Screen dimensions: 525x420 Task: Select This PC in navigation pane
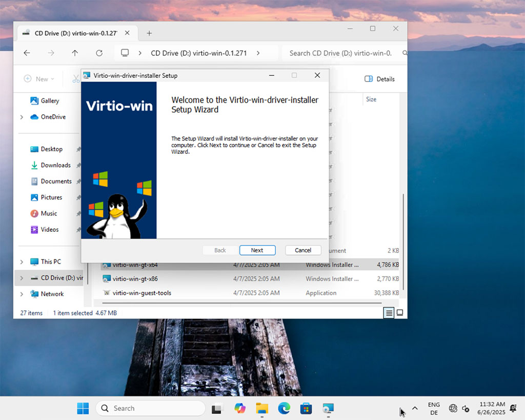(x=51, y=262)
